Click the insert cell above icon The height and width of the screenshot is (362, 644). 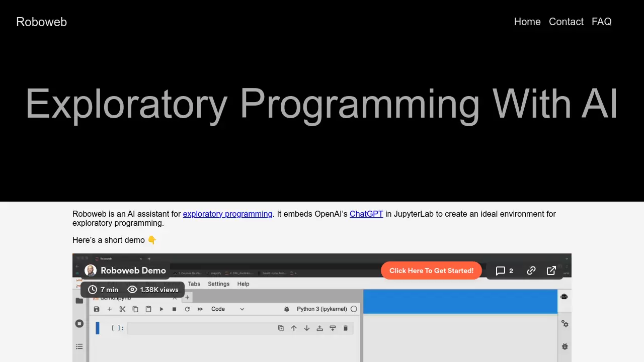319,328
